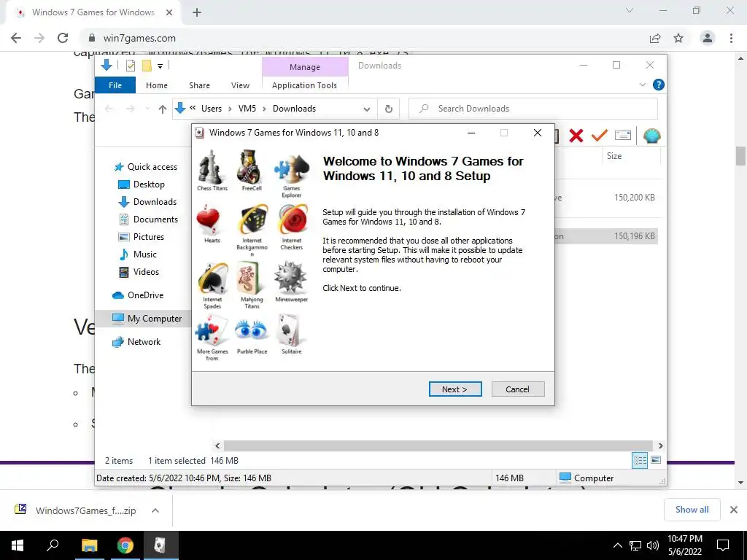Expand the Explorer ribbon chevron
747x560 pixels.
[x=643, y=85]
